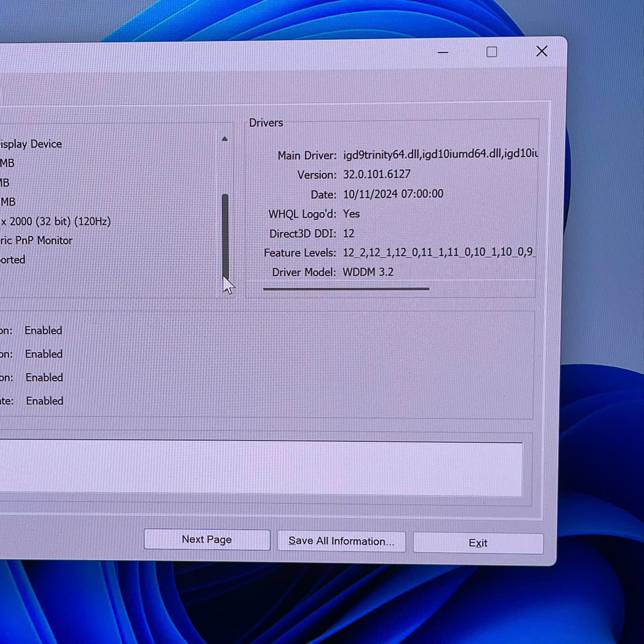
Task: Click the Direct3D DDI: label
Action: tap(303, 234)
